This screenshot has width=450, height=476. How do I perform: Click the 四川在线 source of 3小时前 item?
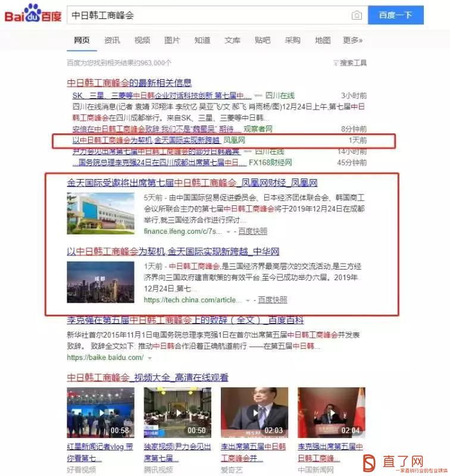280,96
